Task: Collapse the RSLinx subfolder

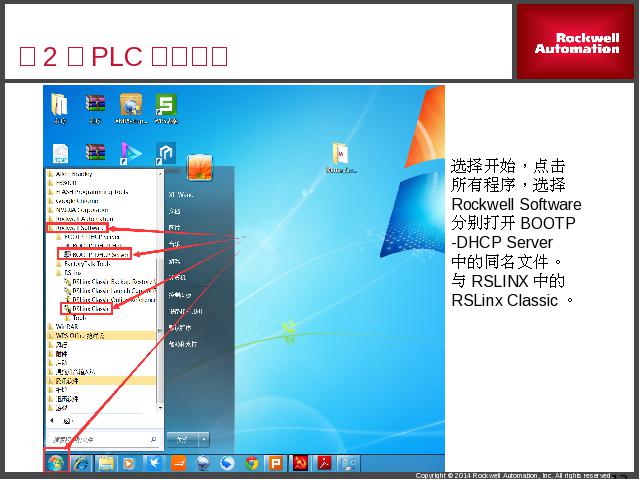Action: 69,273
